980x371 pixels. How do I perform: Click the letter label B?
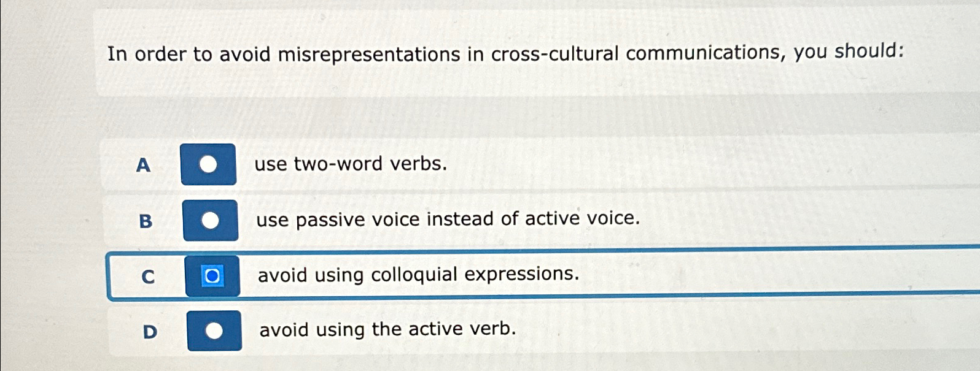tap(146, 221)
